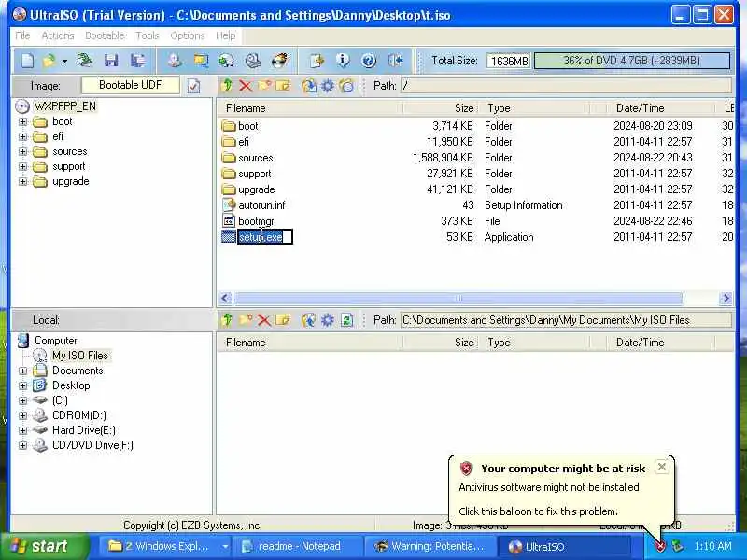Click the red X delete icon in image pane

click(x=246, y=86)
